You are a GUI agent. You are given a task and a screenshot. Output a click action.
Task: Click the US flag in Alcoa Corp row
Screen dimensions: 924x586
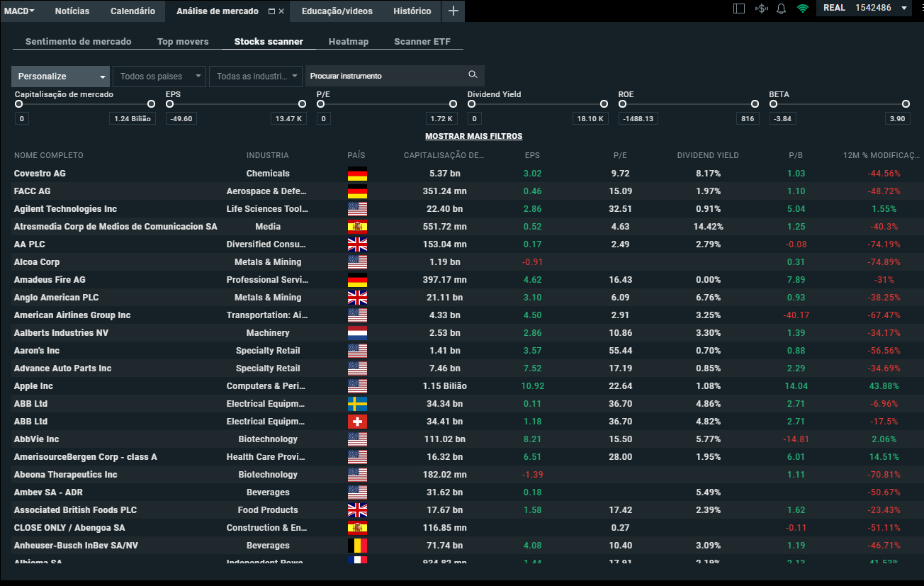[357, 262]
